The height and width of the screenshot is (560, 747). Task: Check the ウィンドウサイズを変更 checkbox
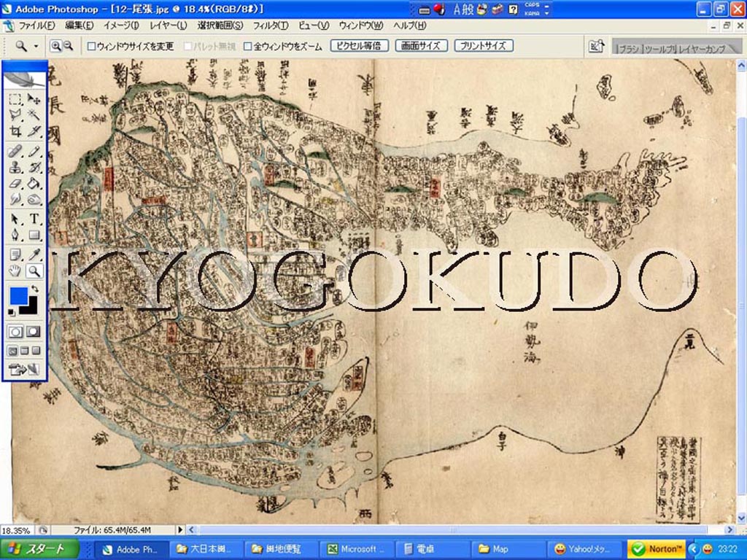click(x=92, y=46)
